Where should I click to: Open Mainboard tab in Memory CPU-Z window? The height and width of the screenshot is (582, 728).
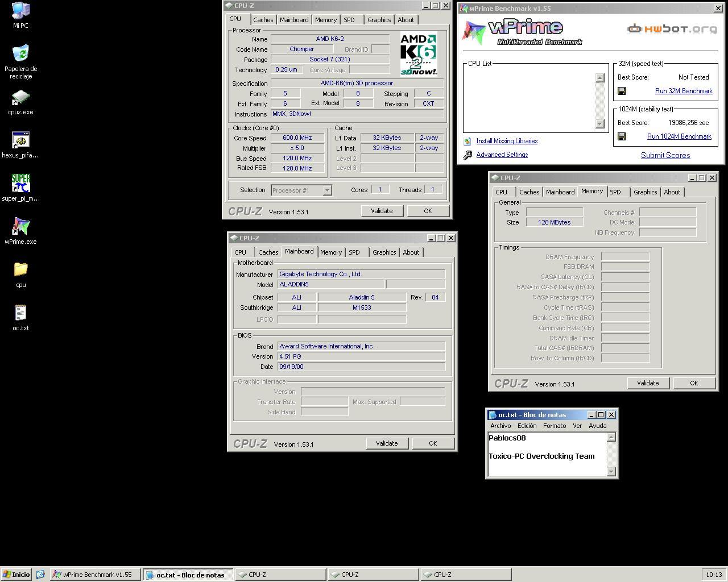(x=560, y=192)
